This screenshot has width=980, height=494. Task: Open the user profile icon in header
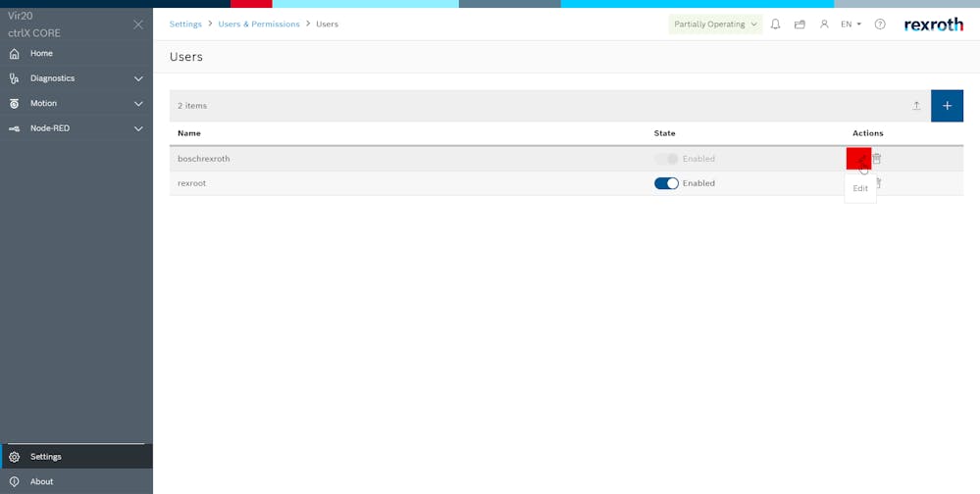tap(824, 25)
